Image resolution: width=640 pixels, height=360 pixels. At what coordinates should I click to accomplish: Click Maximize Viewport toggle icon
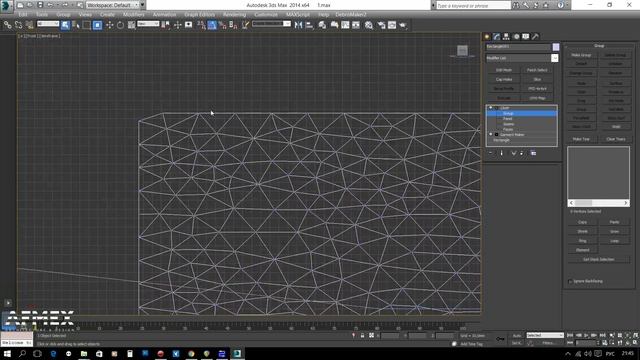(x=636, y=342)
